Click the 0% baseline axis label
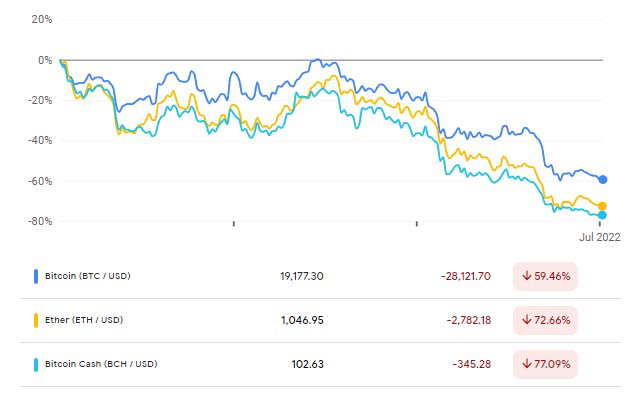This screenshot has height=399, width=637. [45, 61]
